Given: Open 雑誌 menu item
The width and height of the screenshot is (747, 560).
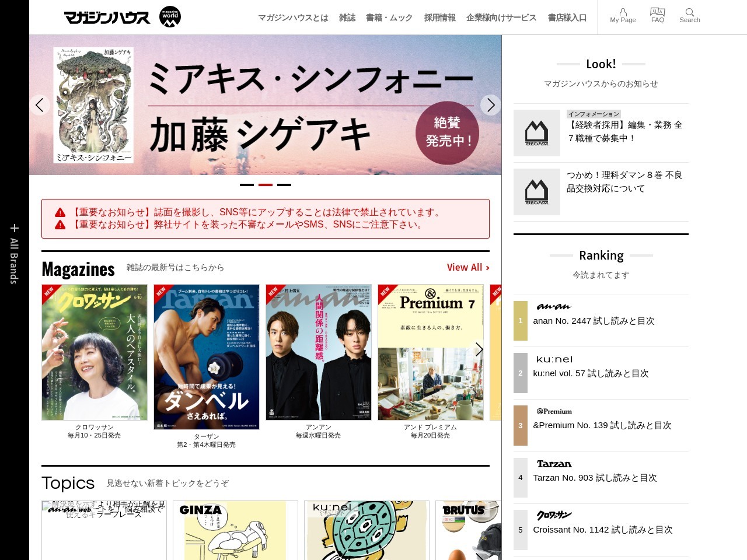Looking at the screenshot, I should (347, 17).
